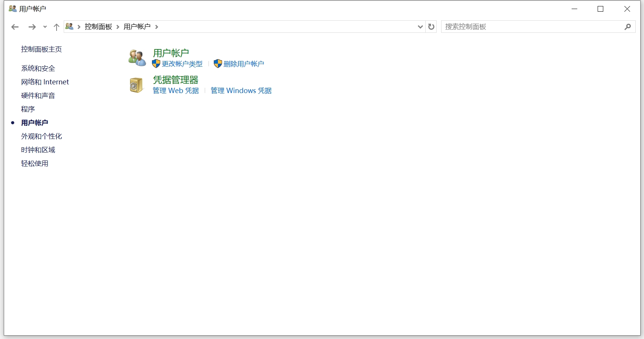Expand the 控制面板 breadcrumb chevron
644x339 pixels.
click(x=117, y=26)
